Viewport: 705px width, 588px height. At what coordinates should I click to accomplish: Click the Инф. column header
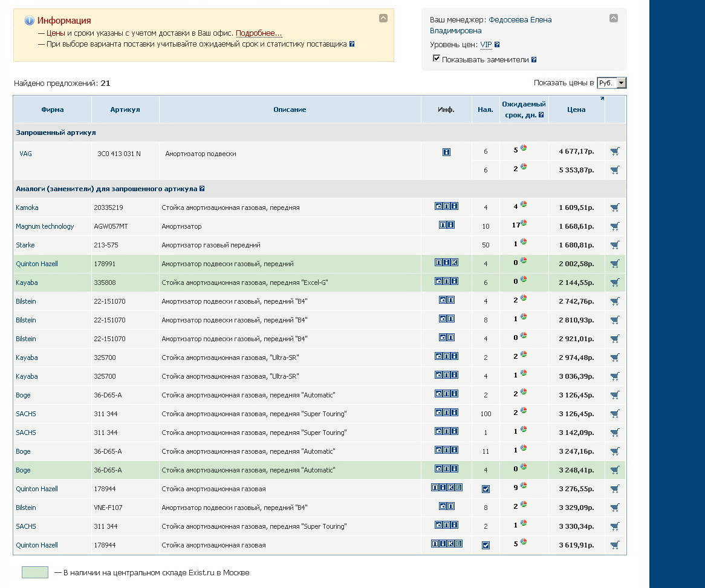(x=446, y=109)
